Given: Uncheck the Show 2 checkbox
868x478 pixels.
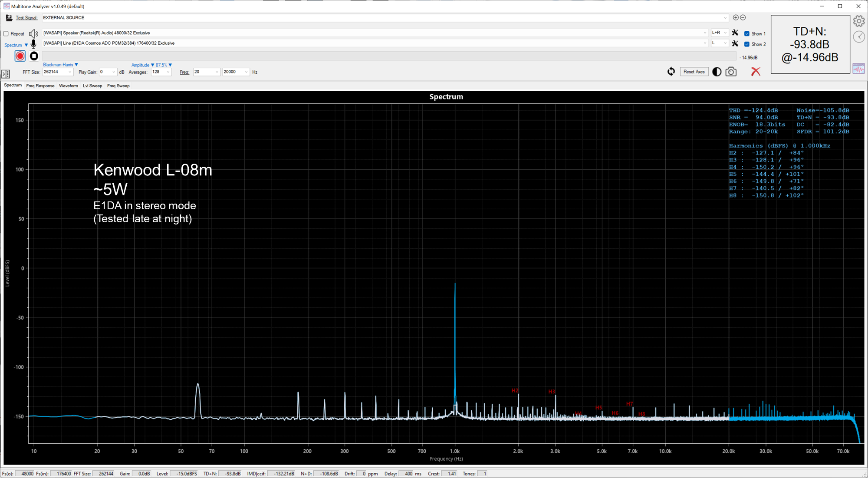Looking at the screenshot, I should coord(747,44).
